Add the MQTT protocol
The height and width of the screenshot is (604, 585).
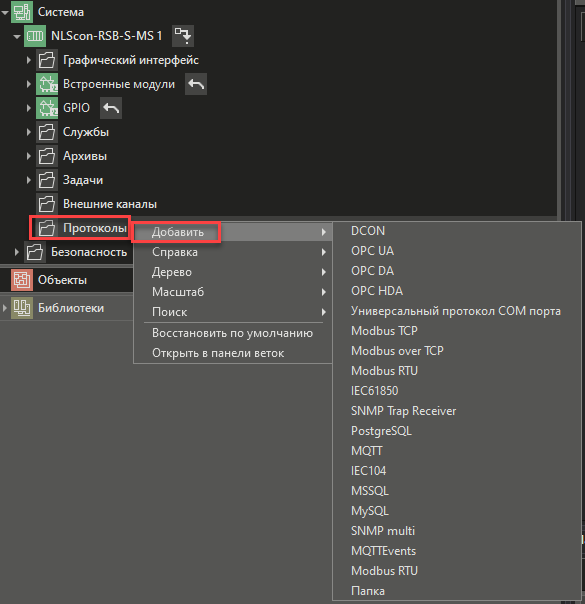pos(457,451)
